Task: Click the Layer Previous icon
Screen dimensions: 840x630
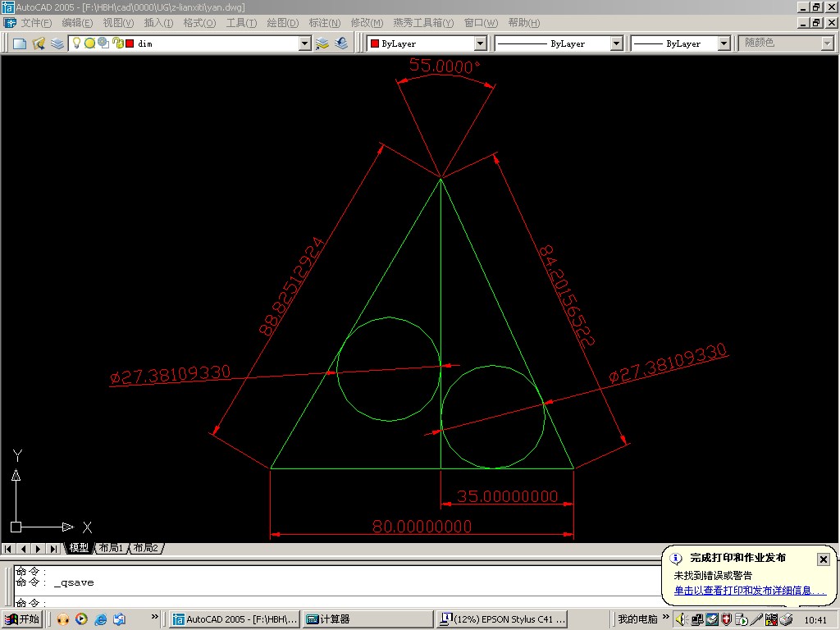Action: (341, 43)
